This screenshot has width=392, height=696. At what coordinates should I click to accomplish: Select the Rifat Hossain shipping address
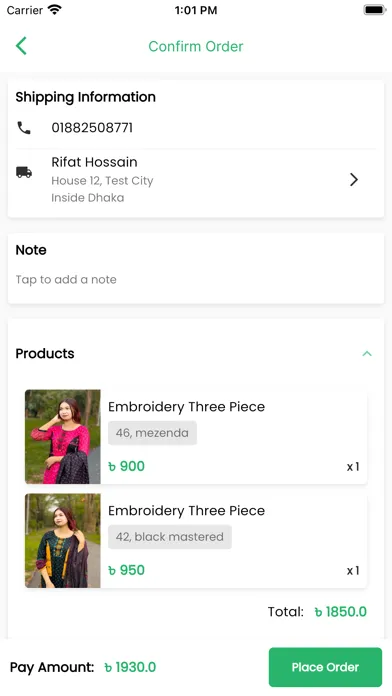click(196, 179)
